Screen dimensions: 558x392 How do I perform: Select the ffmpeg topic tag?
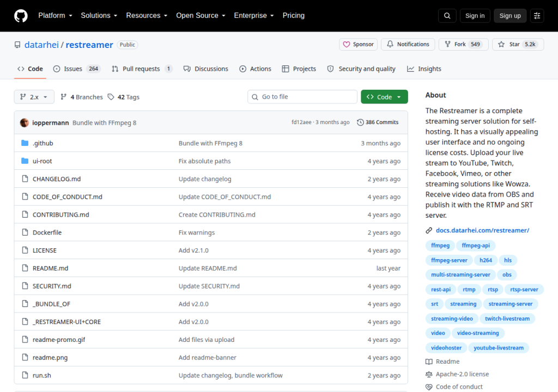(440, 246)
